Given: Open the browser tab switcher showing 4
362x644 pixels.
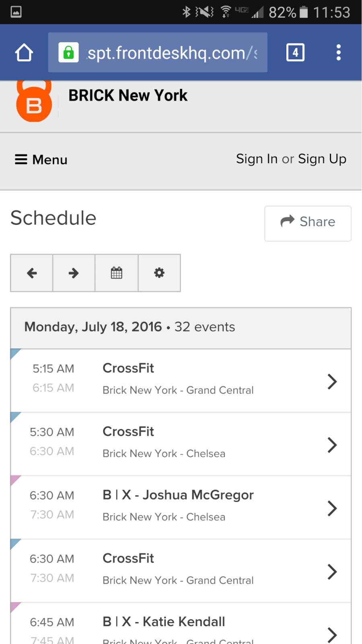Looking at the screenshot, I should tap(295, 52).
